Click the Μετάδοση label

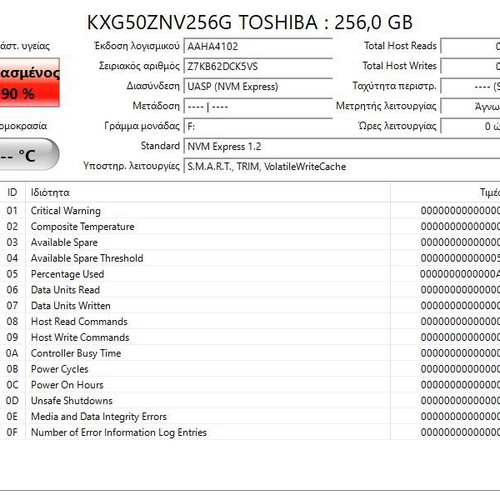156,106
